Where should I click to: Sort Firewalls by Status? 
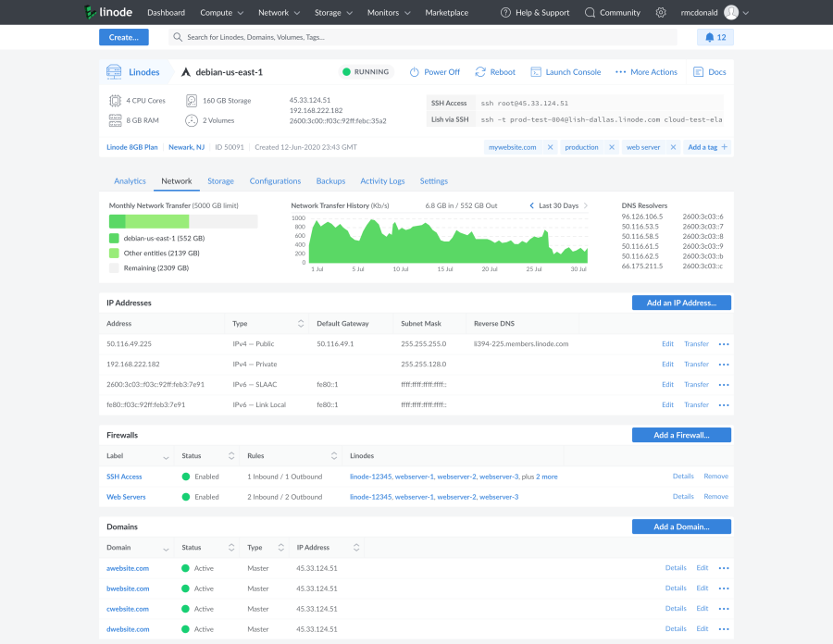231,455
